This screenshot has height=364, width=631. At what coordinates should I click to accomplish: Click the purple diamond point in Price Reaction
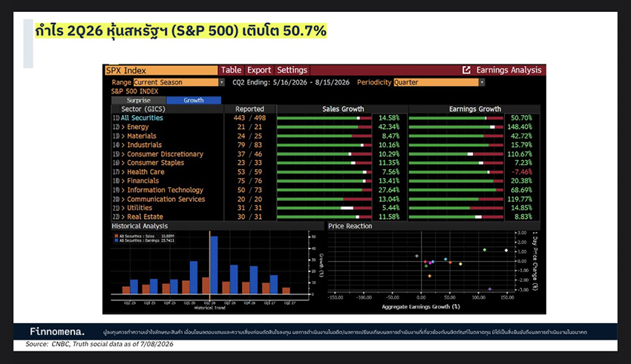(x=490, y=289)
